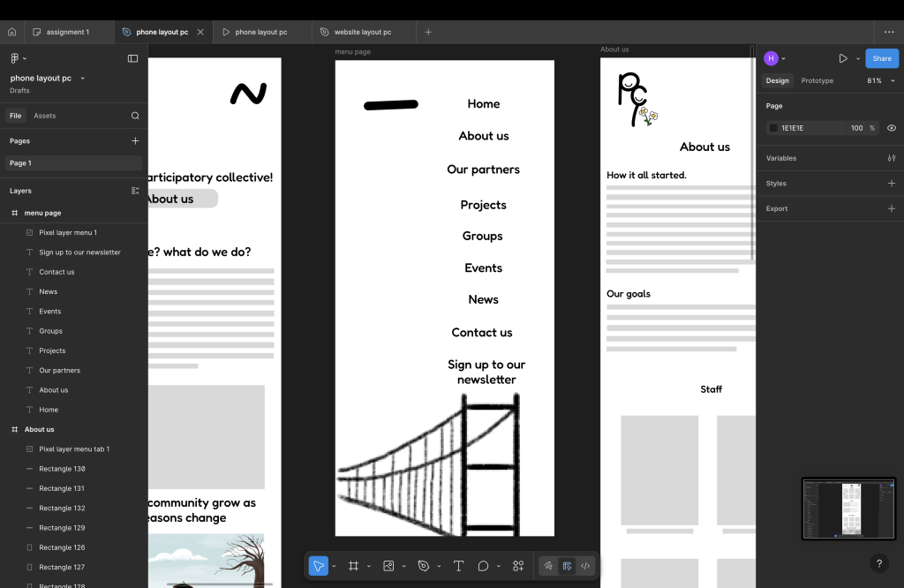The image size is (904, 588).
Task: Click the Share button
Action: tap(881, 58)
